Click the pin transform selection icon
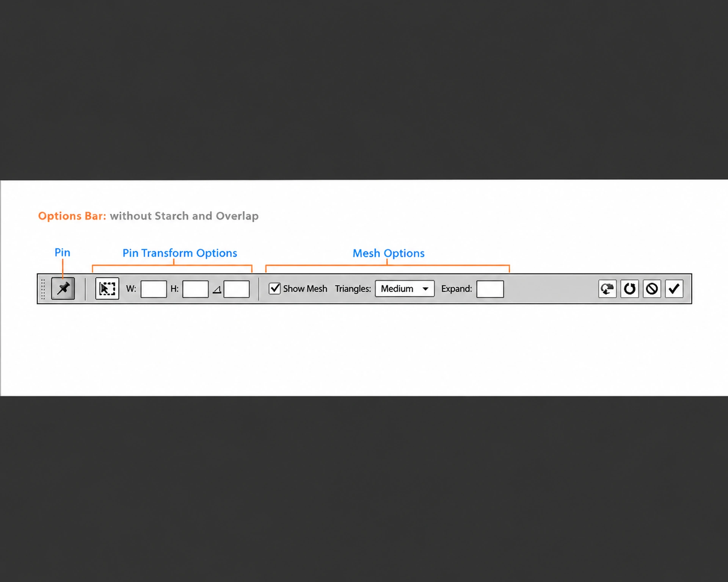Image resolution: width=728 pixels, height=582 pixels. 107,289
